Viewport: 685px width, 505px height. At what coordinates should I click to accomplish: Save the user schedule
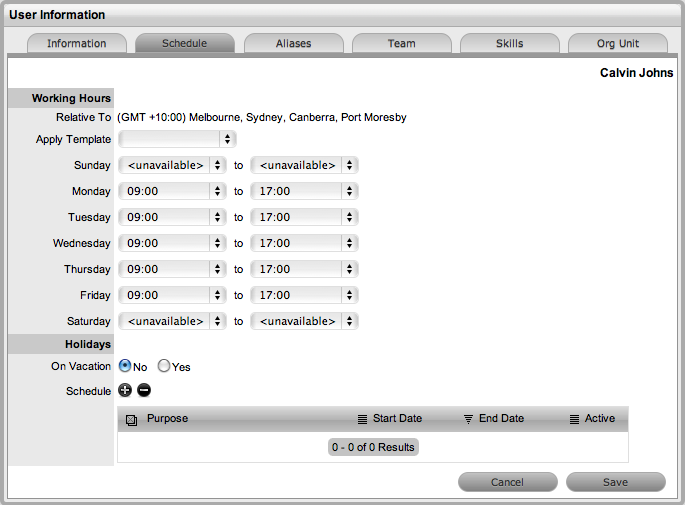[x=616, y=482]
